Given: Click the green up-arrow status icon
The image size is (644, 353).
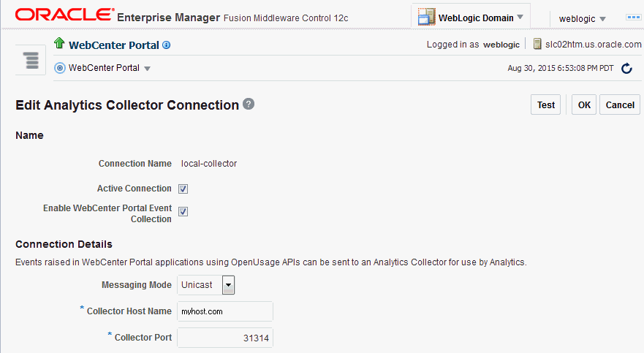Looking at the screenshot, I should click(59, 42).
